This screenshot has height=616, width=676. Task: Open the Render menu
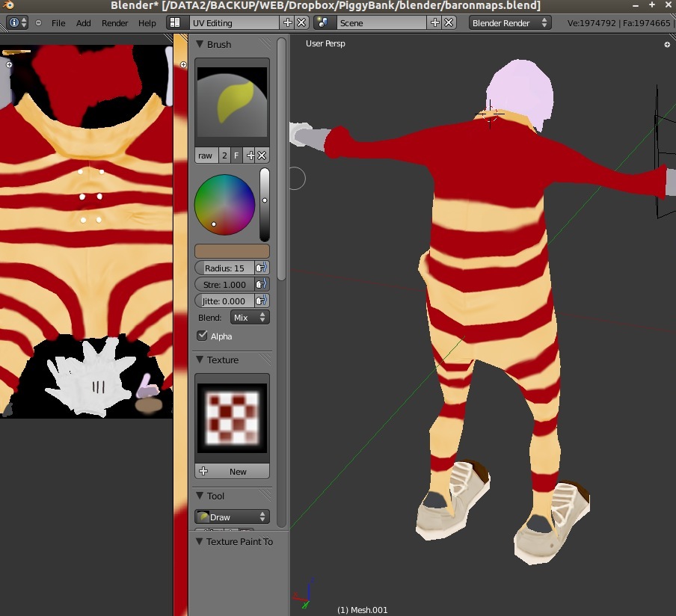pos(114,22)
